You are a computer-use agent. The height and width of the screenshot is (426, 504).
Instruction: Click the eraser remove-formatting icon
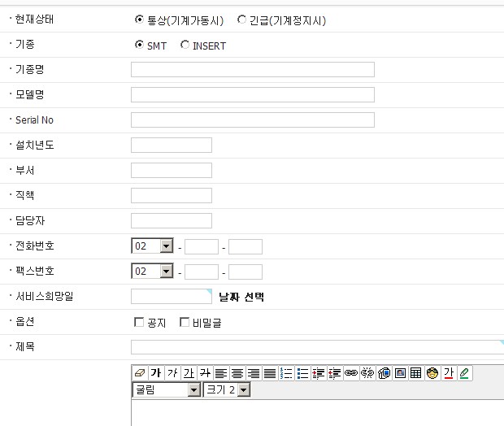[x=139, y=373]
